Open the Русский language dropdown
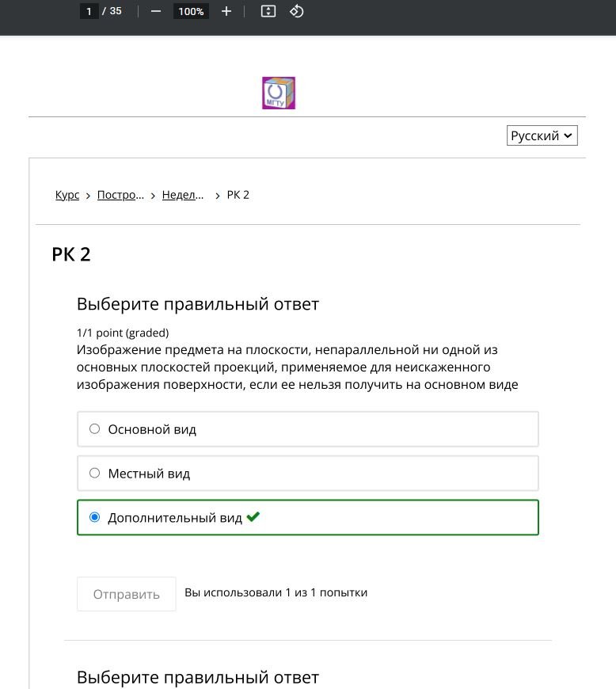 click(x=542, y=136)
